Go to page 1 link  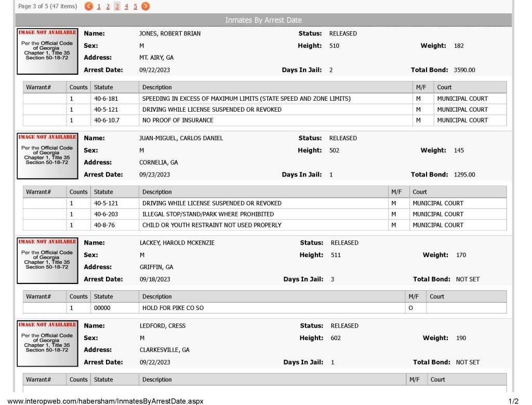coord(99,6)
